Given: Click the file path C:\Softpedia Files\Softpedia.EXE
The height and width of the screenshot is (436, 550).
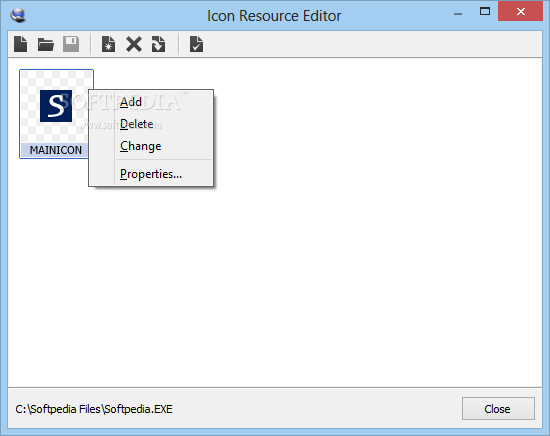Looking at the screenshot, I should [x=94, y=409].
